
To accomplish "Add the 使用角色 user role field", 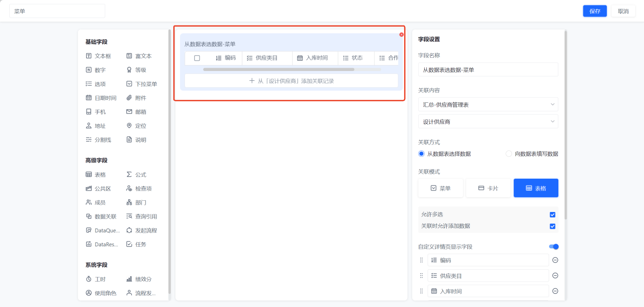I will click(x=101, y=293).
